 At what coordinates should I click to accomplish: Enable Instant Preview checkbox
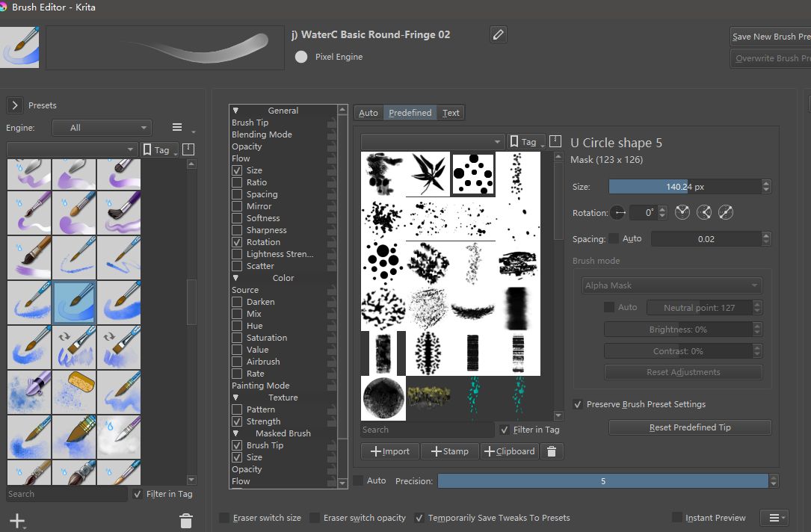point(677,518)
